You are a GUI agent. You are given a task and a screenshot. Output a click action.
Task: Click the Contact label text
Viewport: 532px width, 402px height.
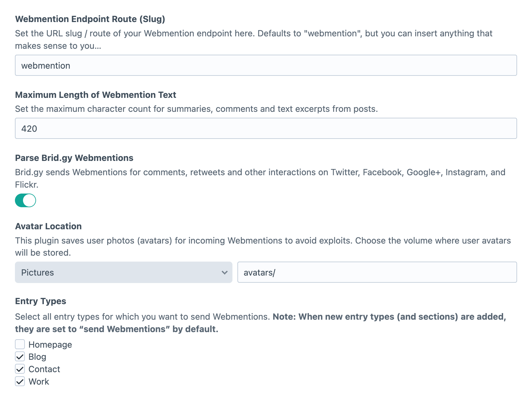pos(44,369)
